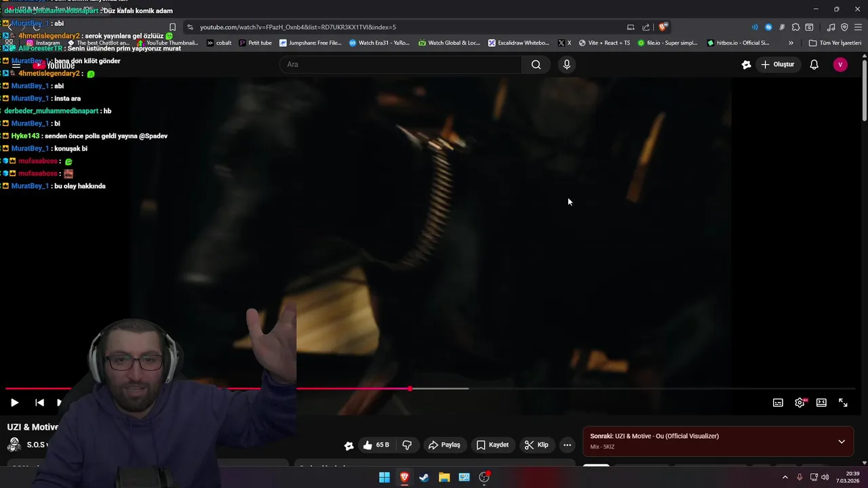Open the volume control in system tray
Image resolution: width=868 pixels, height=488 pixels.
click(x=825, y=477)
